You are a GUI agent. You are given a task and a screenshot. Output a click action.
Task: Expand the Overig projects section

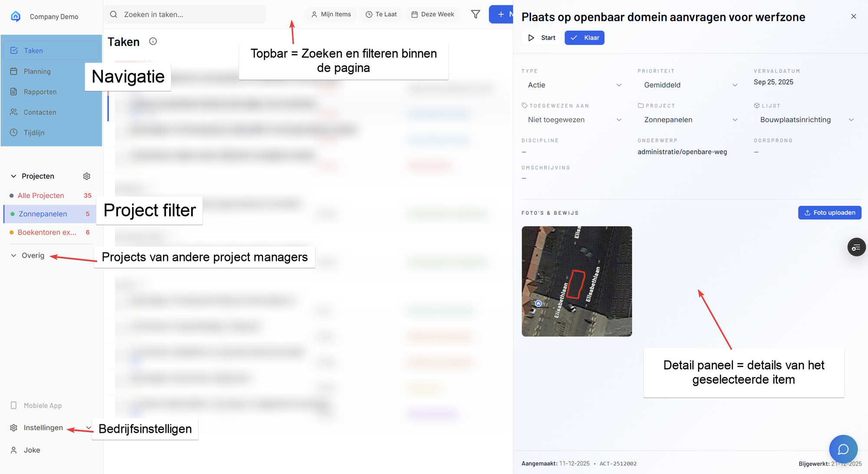coord(28,255)
